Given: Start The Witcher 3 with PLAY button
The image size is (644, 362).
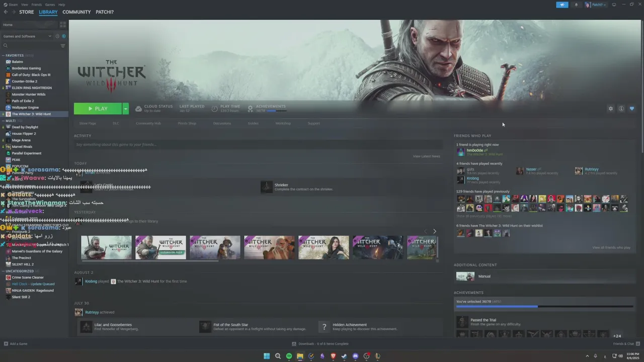Looking at the screenshot, I should coord(98,109).
